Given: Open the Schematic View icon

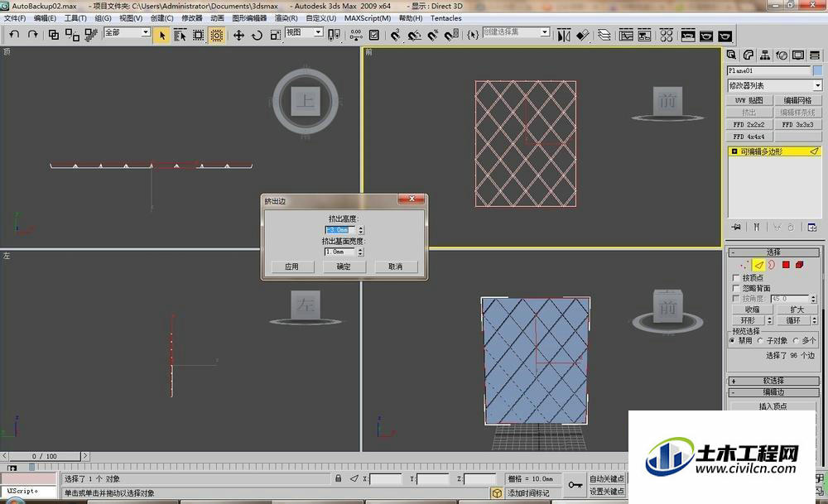Looking at the screenshot, I should pos(644,36).
